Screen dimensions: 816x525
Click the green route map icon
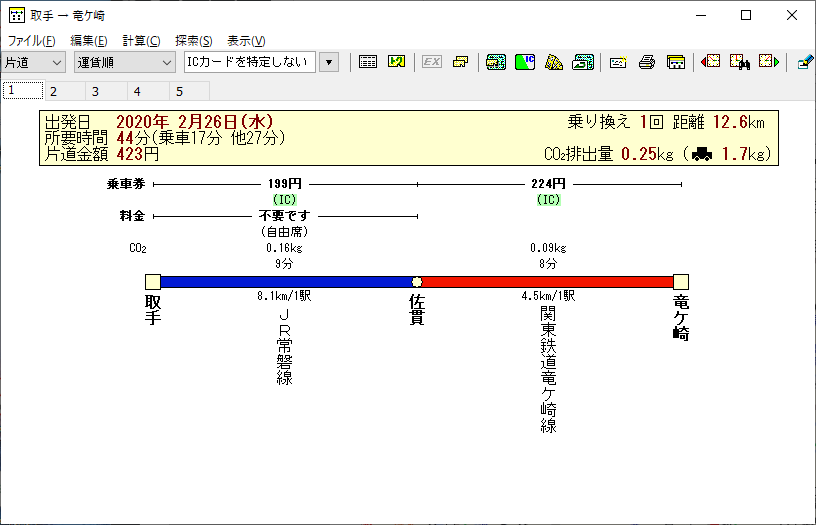[x=397, y=62]
